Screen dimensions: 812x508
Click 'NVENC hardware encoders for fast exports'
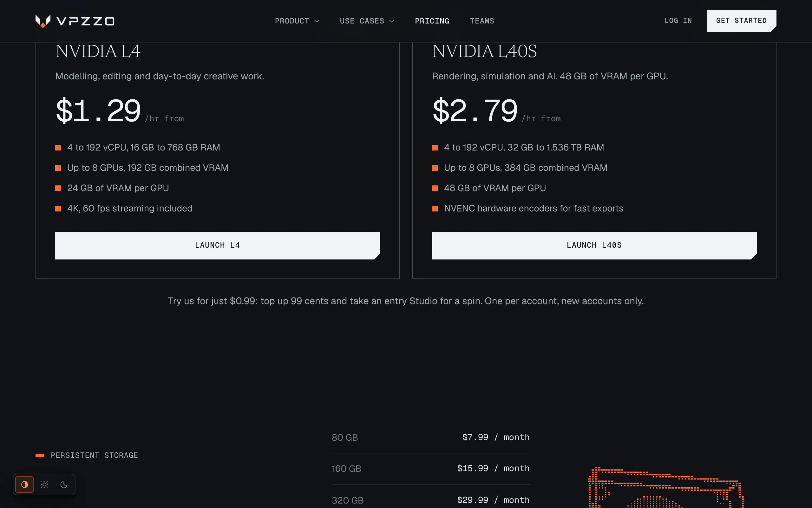(x=534, y=208)
